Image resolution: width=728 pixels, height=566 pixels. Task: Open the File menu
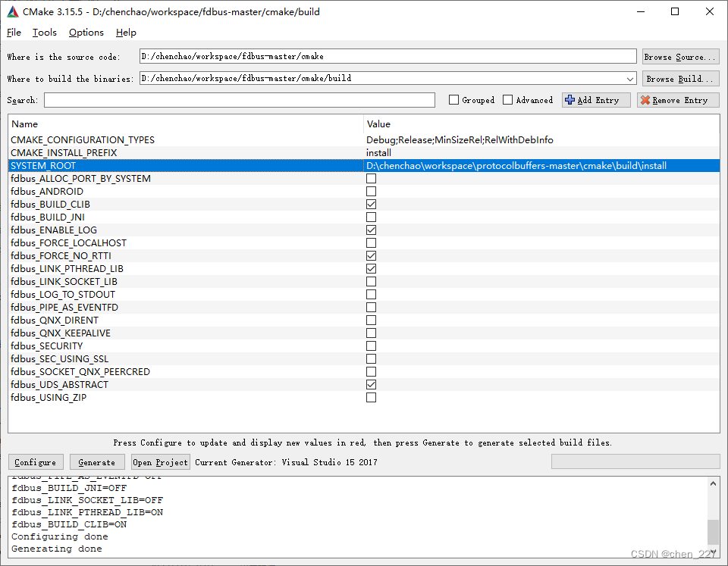coord(14,33)
